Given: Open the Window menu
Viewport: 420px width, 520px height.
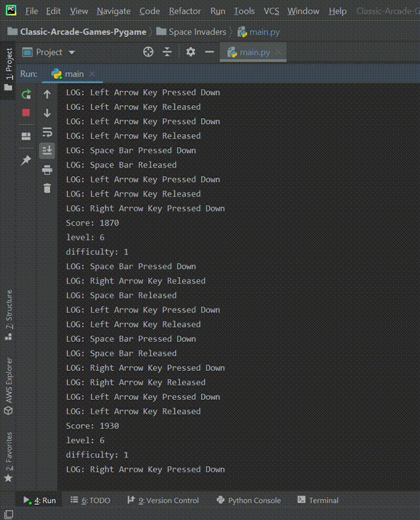Looking at the screenshot, I should tap(303, 11).
